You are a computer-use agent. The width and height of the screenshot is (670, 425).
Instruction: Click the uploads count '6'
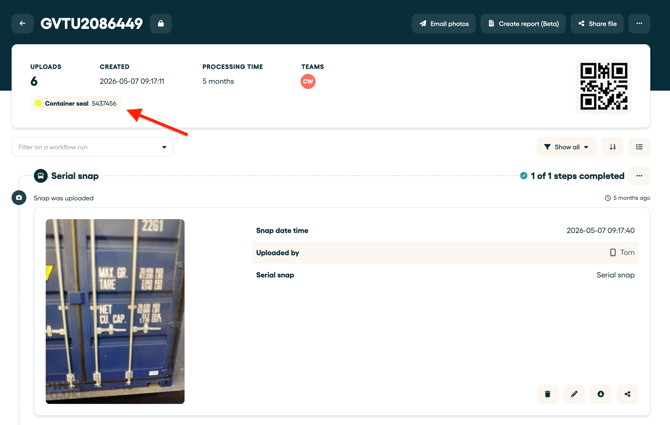(34, 81)
